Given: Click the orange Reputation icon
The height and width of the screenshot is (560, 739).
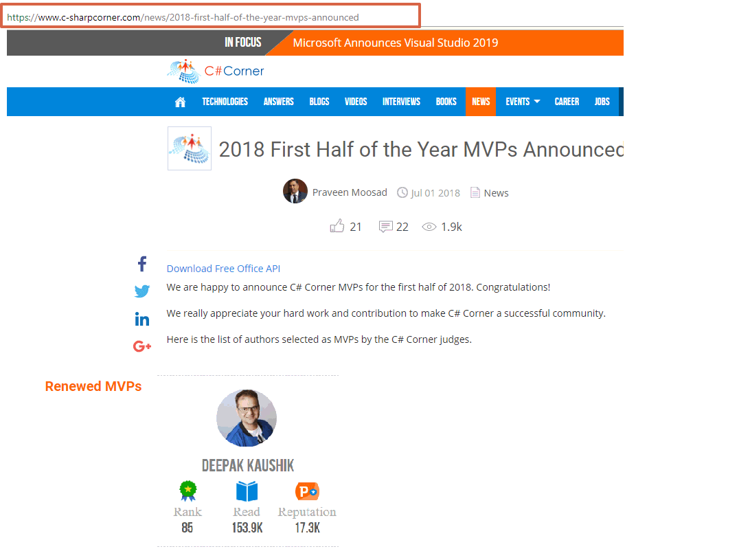Looking at the screenshot, I should pyautogui.click(x=307, y=491).
